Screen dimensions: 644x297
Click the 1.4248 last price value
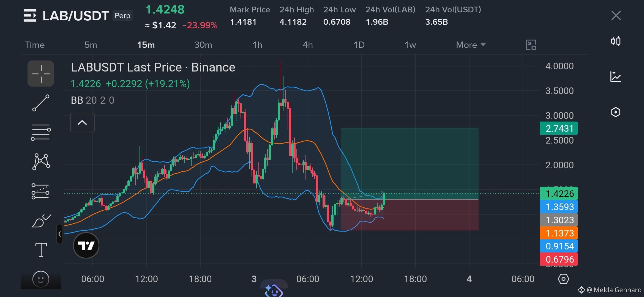point(165,10)
